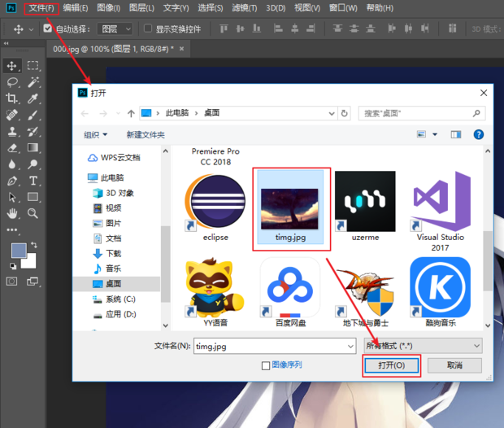Select the Zoom tool
The width and height of the screenshot is (504, 428).
click(33, 213)
